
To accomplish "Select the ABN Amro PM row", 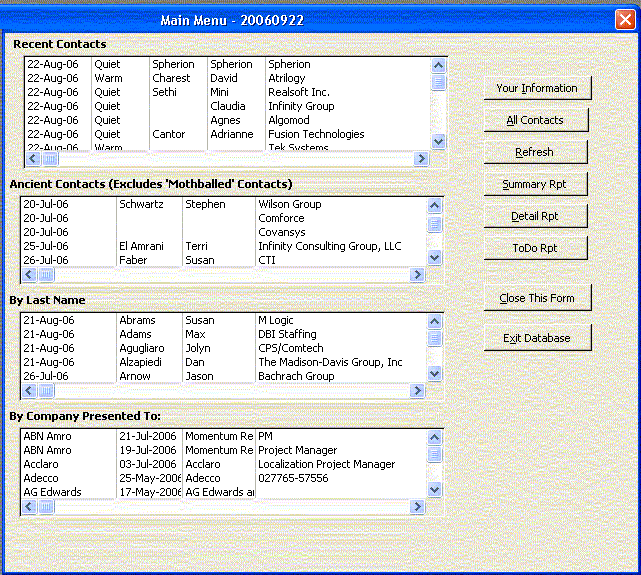I will click(x=224, y=436).
